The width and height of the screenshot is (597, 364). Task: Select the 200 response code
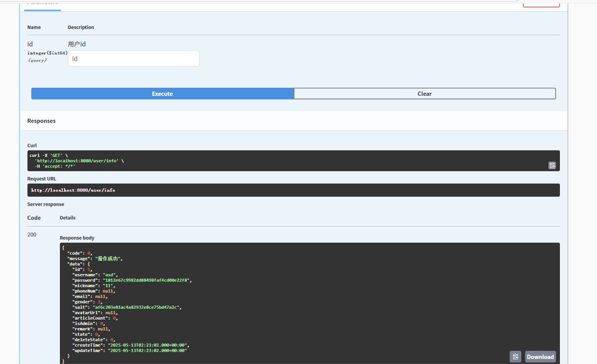(32, 235)
